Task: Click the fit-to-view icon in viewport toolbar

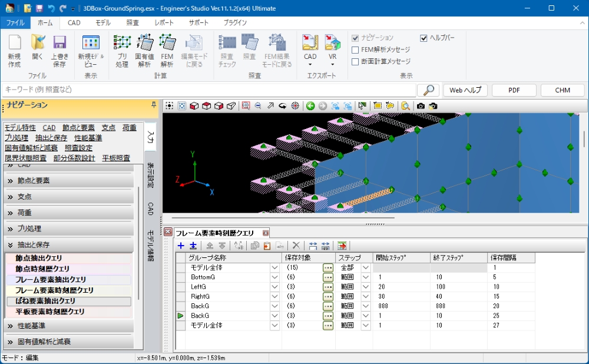Action: pyautogui.click(x=182, y=106)
